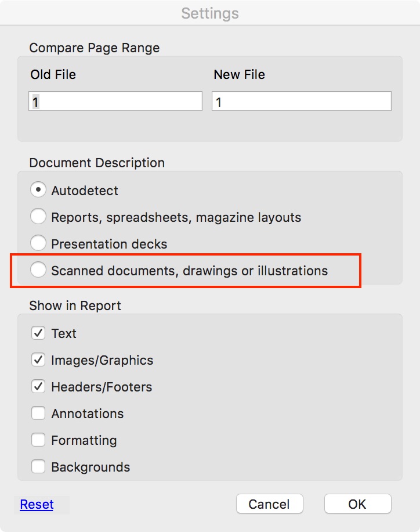Click the Reset link
Screen dimensions: 420x532
[x=37, y=504]
